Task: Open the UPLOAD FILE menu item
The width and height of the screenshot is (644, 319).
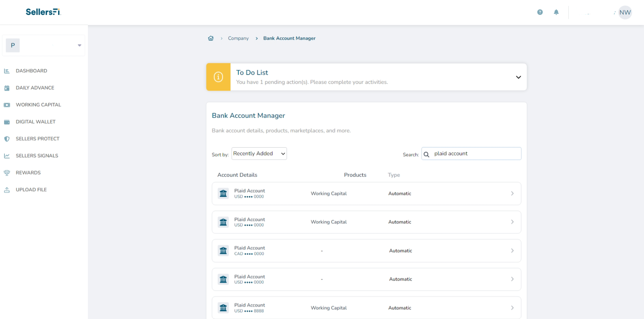Action: [31, 190]
